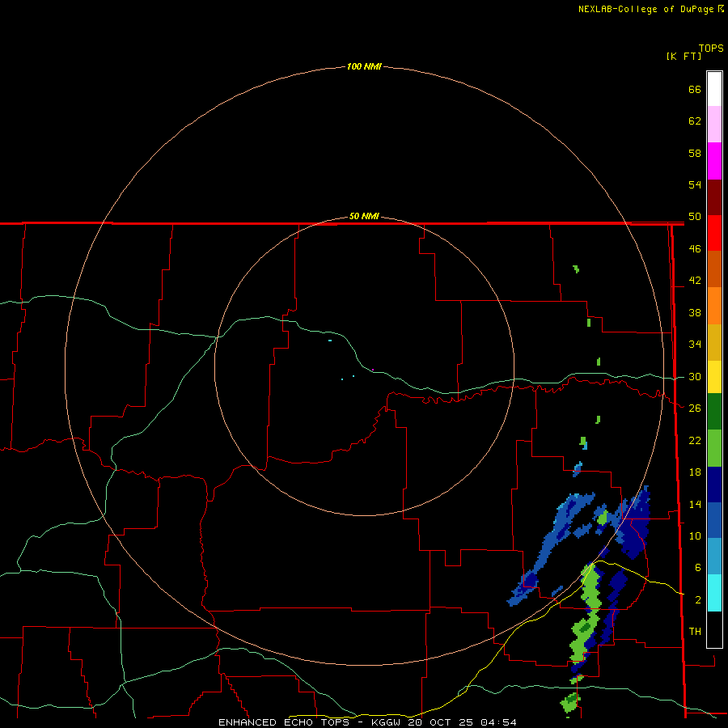The image size is (728, 728).
Task: Click the TOPS legend title
Action: (x=711, y=49)
